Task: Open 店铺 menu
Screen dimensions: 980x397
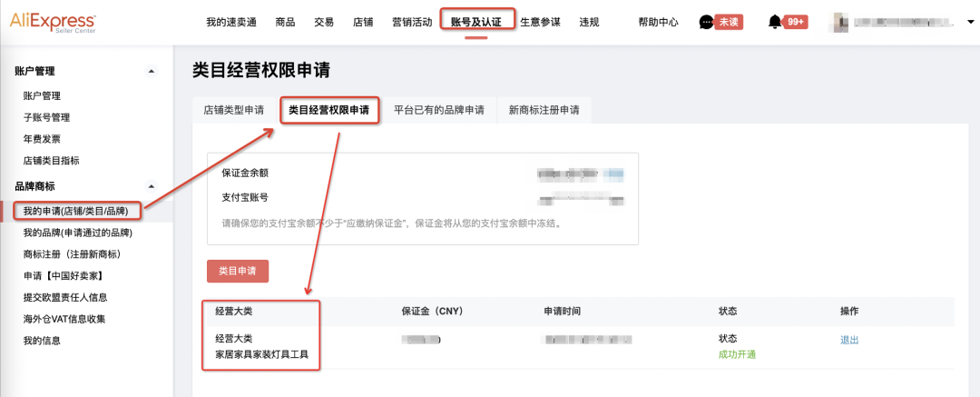Action: (x=362, y=23)
